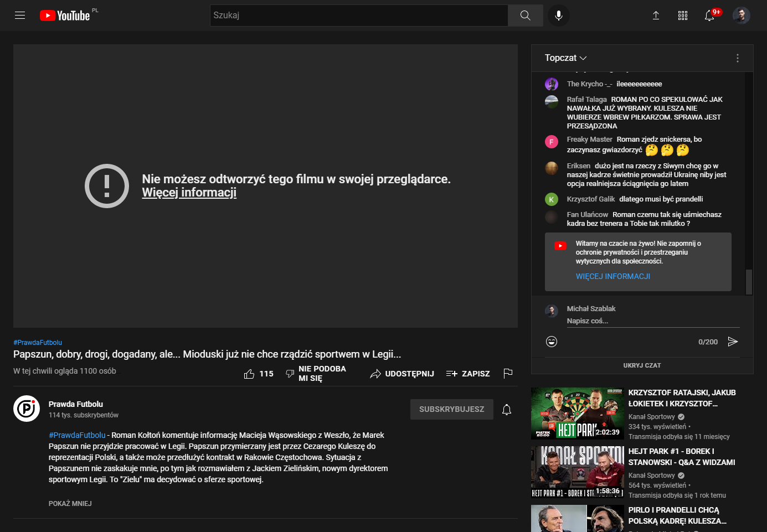Click the Rafał Talaga chat username
The width and height of the screenshot is (767, 532).
pos(586,100)
